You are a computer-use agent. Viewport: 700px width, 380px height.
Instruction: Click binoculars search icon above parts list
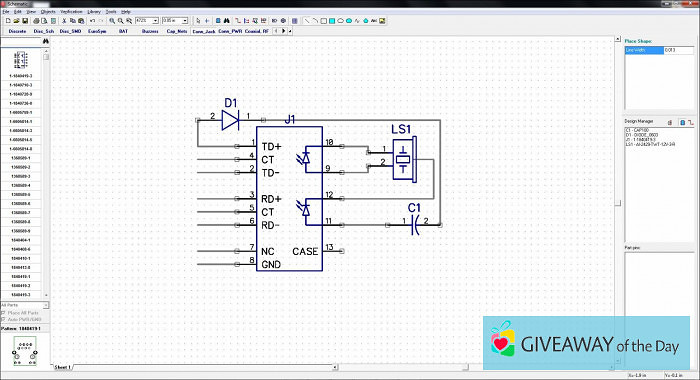pos(45,41)
